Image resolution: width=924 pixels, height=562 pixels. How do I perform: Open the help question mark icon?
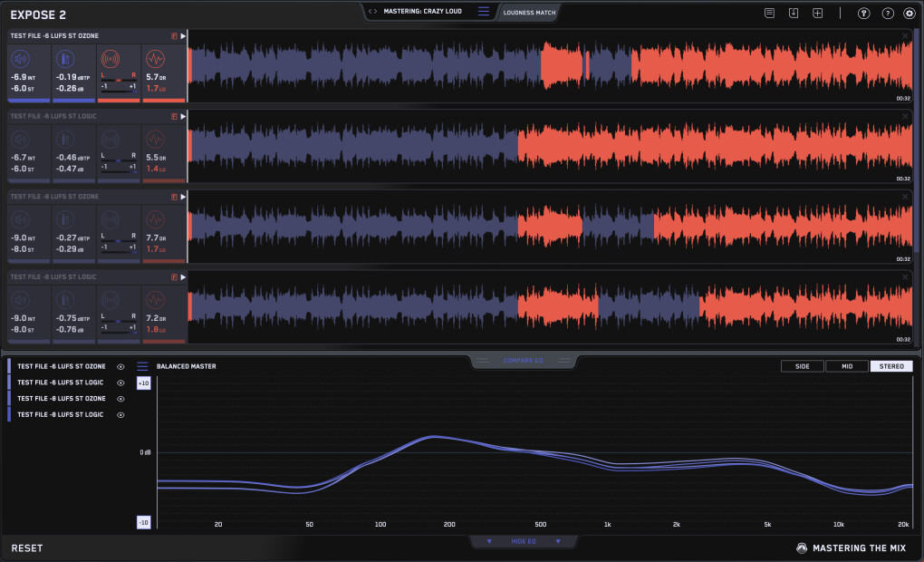pyautogui.click(x=888, y=13)
